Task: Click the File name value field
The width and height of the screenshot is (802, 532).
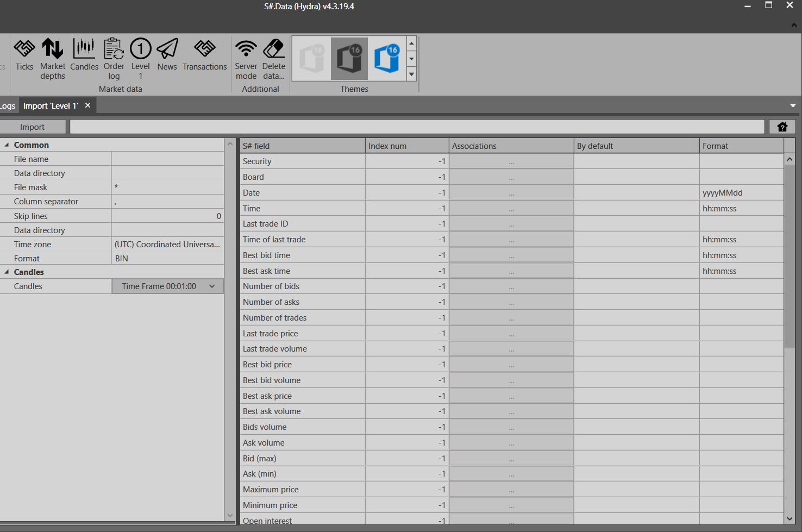Action: click(167, 159)
